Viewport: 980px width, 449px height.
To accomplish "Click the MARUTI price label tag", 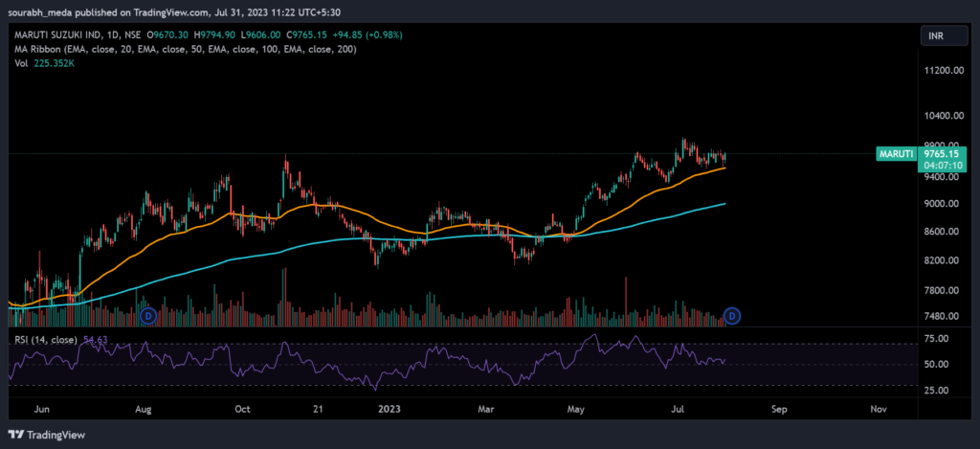I will click(x=896, y=154).
